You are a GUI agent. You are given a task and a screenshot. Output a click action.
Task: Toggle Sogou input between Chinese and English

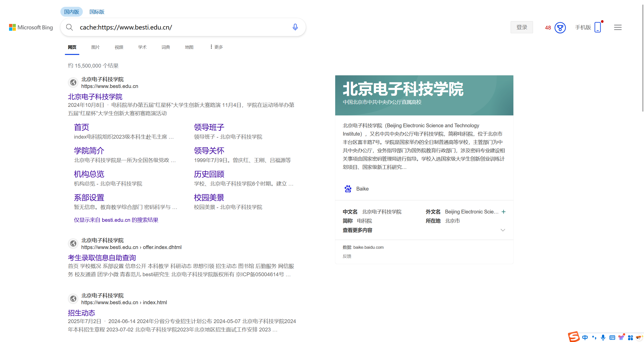coord(585,338)
